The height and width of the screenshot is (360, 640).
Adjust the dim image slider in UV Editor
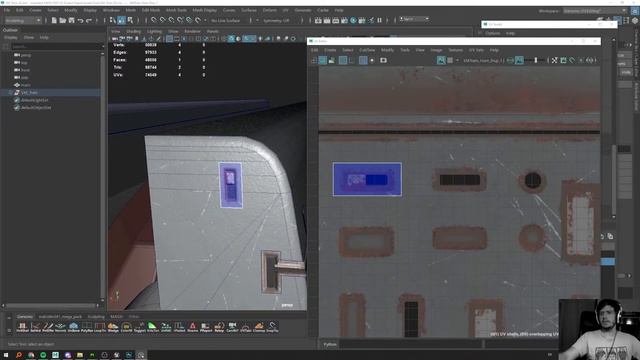(x=536, y=60)
